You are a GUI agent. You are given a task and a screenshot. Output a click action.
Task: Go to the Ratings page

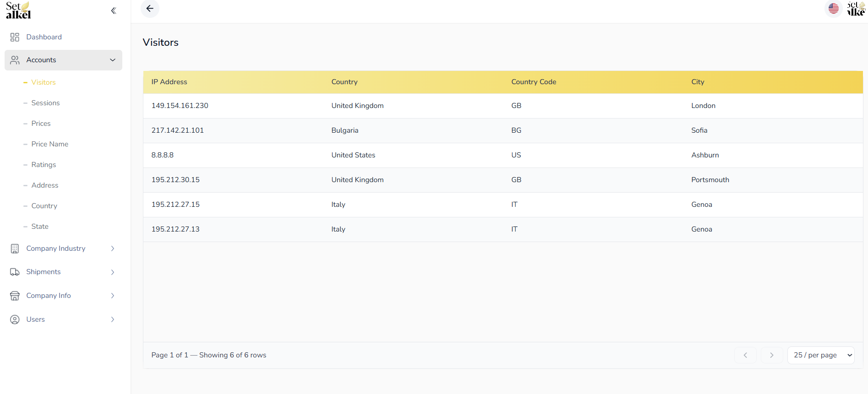click(x=44, y=165)
